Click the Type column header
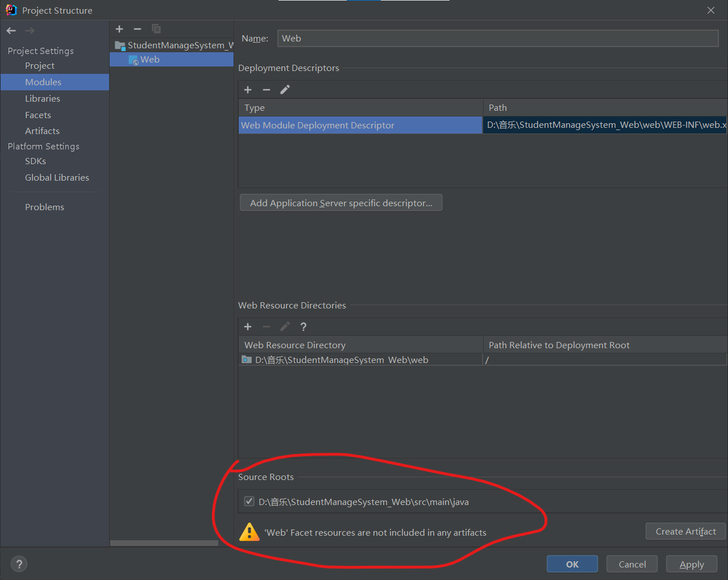The height and width of the screenshot is (580, 728). click(360, 108)
